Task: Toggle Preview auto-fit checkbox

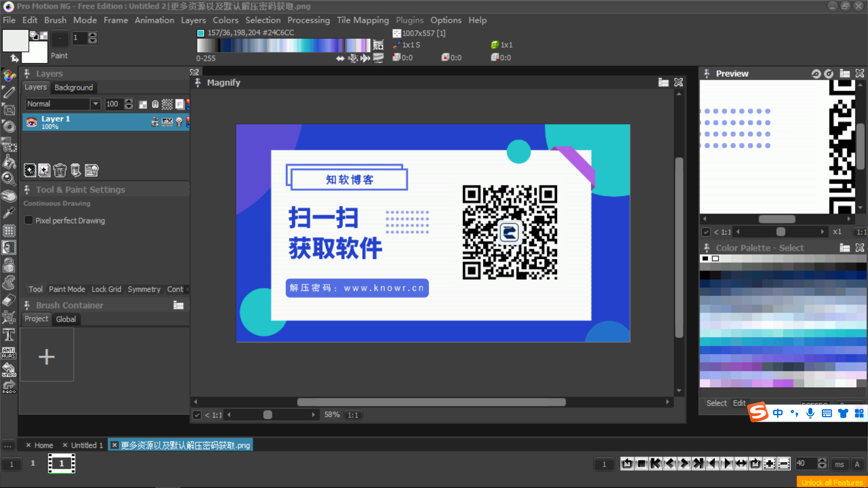Action: click(706, 232)
